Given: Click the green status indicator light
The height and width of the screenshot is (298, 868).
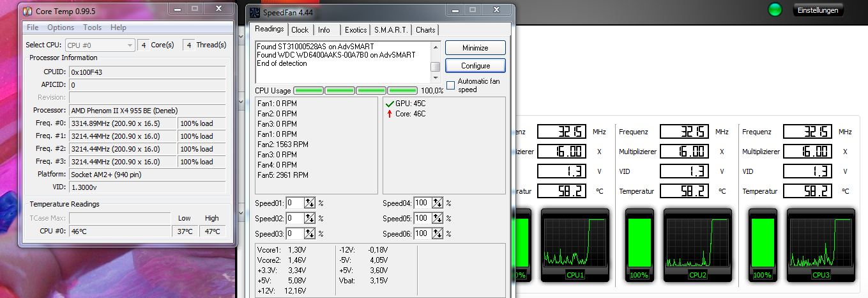Looking at the screenshot, I should (x=774, y=10).
